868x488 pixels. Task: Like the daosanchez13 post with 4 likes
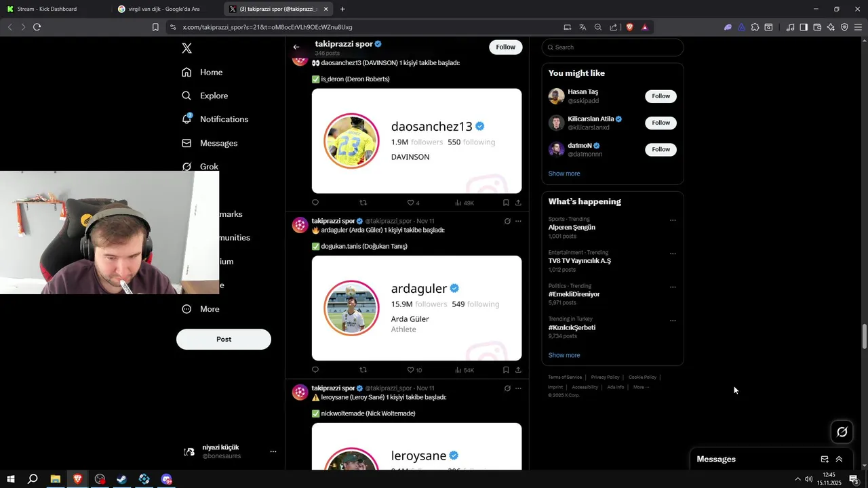point(413,203)
